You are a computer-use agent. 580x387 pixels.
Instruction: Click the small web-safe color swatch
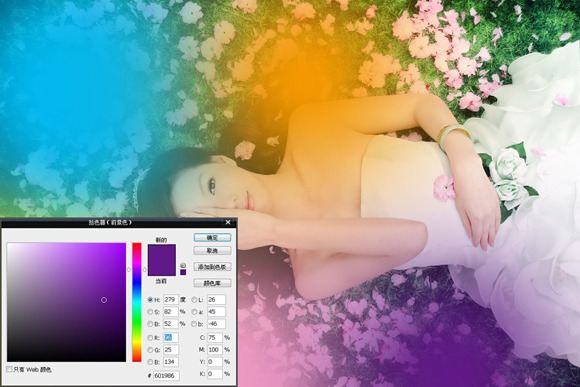[x=183, y=272]
